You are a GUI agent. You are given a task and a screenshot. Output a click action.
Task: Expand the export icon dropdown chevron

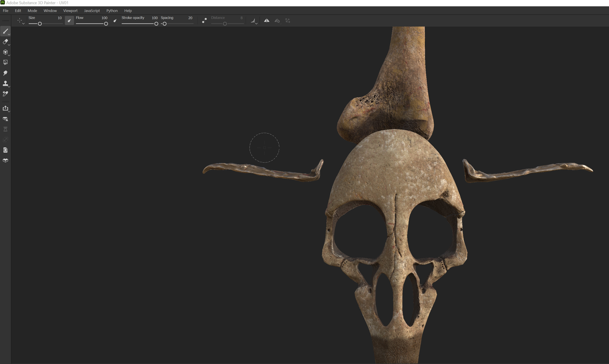tap(9, 112)
